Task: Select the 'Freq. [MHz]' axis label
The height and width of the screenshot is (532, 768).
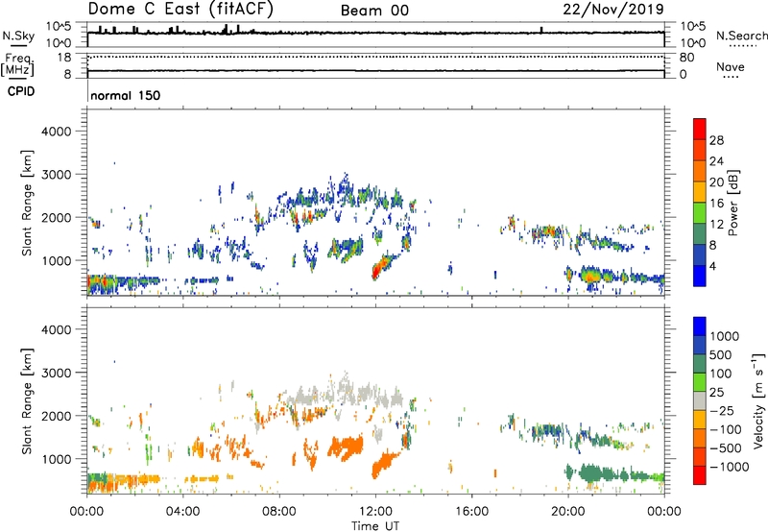Action: coord(17,64)
